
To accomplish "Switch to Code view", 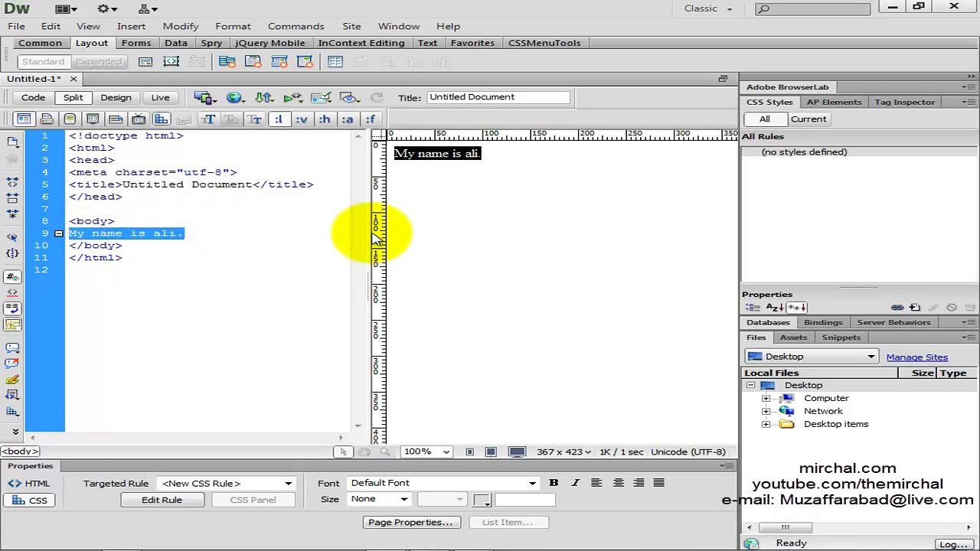I will [x=33, y=97].
